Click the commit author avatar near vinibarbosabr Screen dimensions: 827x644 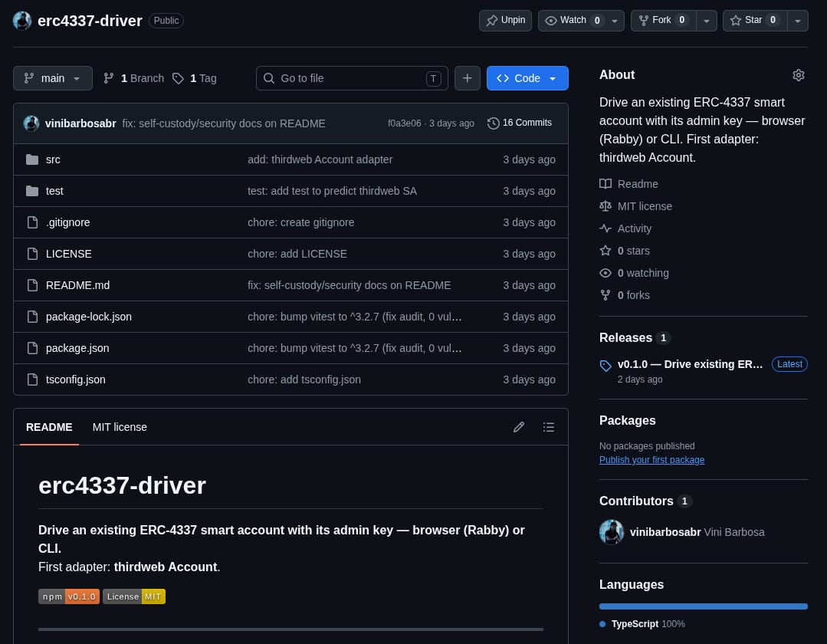tap(31, 123)
